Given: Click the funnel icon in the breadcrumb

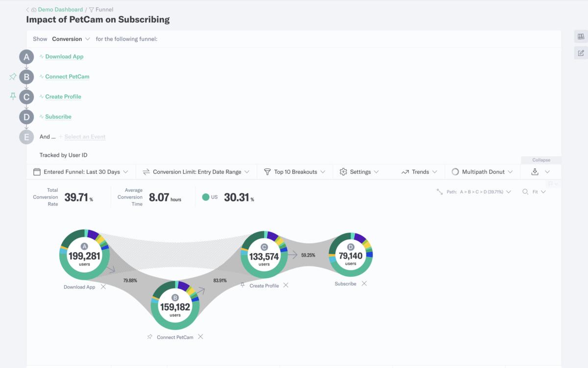Looking at the screenshot, I should (92, 9).
